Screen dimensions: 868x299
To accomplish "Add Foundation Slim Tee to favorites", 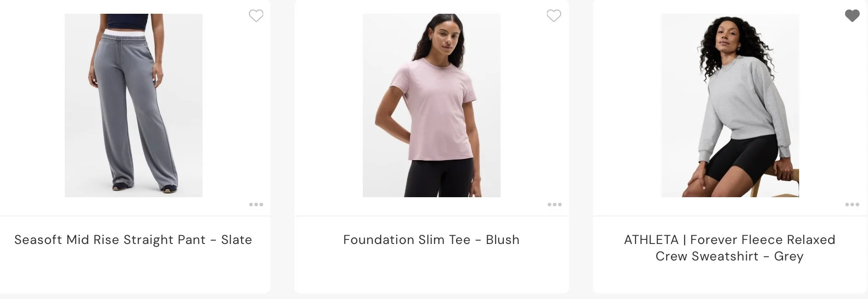I will point(554,16).
